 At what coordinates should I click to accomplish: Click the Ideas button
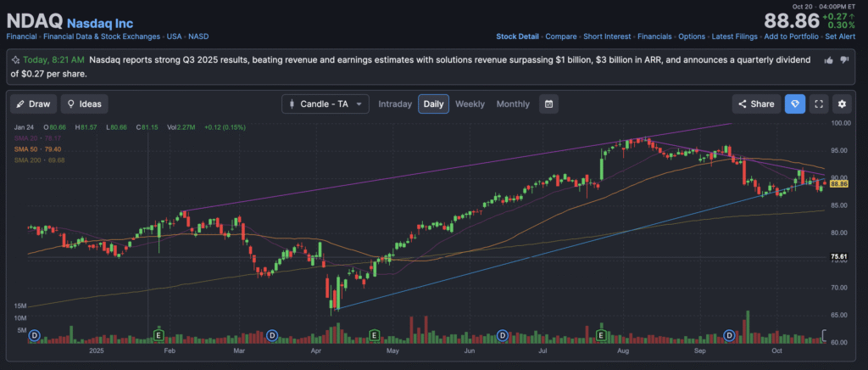(84, 104)
